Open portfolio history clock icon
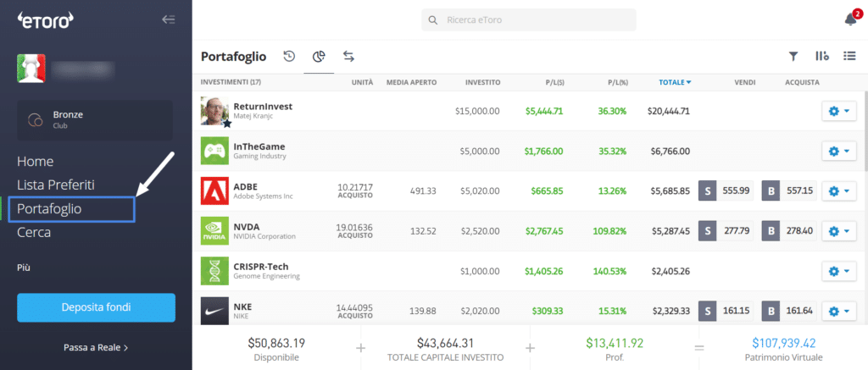The image size is (868, 370). point(289,56)
